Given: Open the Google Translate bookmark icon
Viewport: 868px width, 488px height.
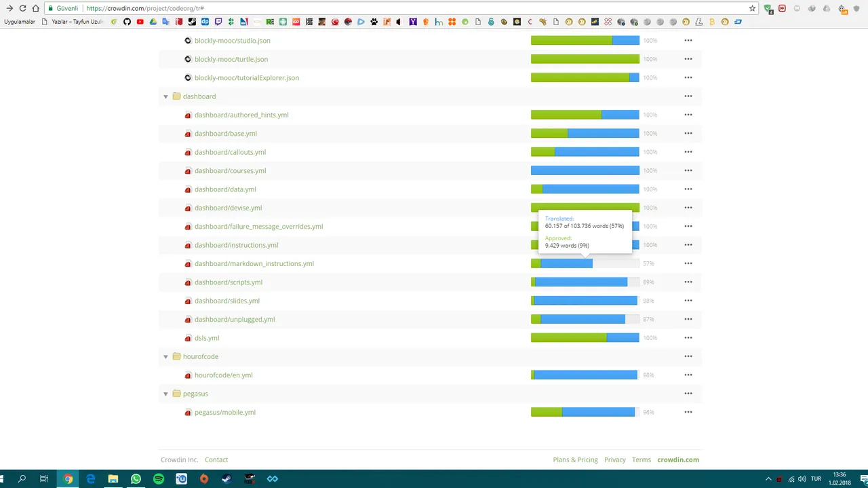Looking at the screenshot, I should click(x=165, y=22).
